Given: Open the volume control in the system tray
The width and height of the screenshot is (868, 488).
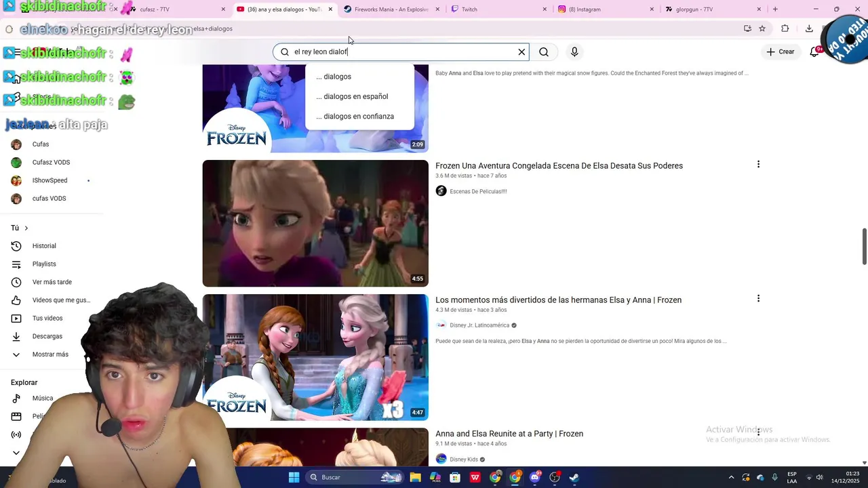Looking at the screenshot, I should pyautogui.click(x=819, y=477).
